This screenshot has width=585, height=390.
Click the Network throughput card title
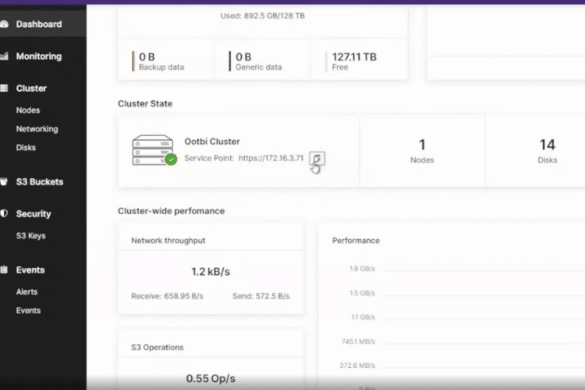(168, 240)
